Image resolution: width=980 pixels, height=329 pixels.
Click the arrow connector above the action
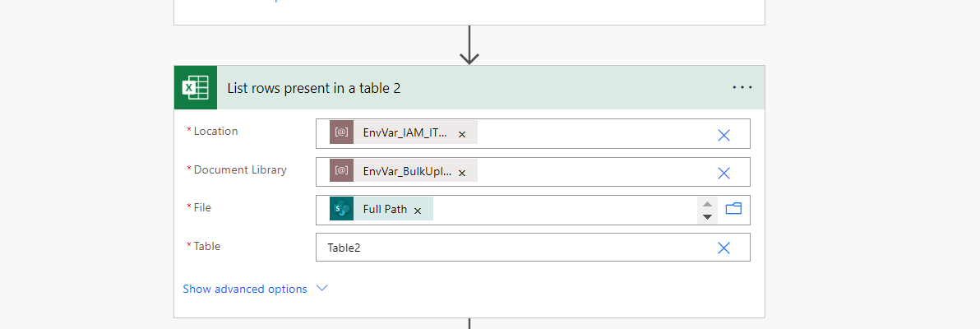tap(469, 45)
